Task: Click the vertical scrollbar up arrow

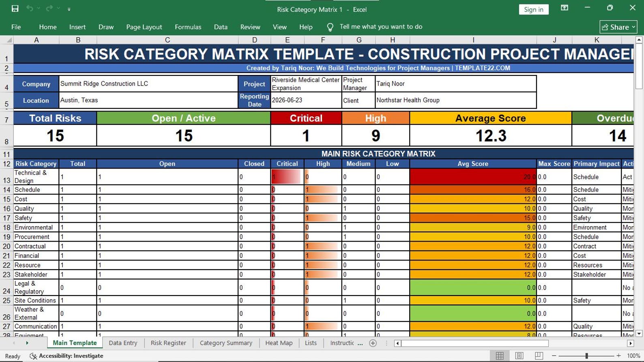Action: tap(639, 40)
